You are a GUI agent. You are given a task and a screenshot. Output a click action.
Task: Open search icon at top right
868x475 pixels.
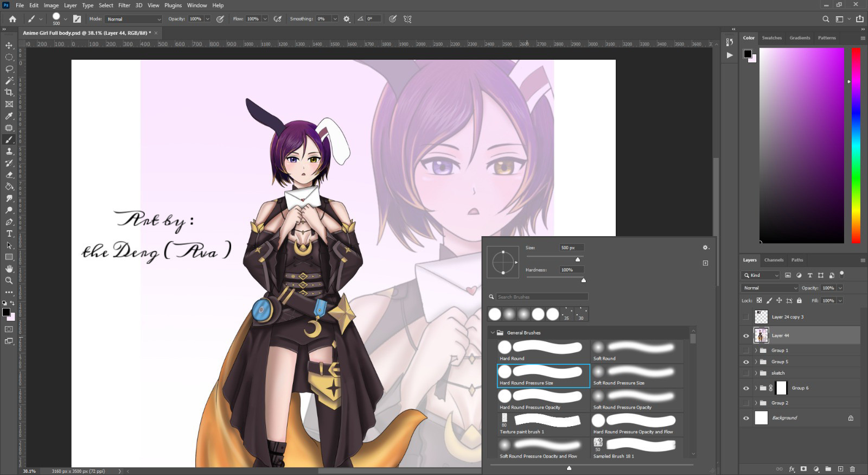(x=826, y=19)
